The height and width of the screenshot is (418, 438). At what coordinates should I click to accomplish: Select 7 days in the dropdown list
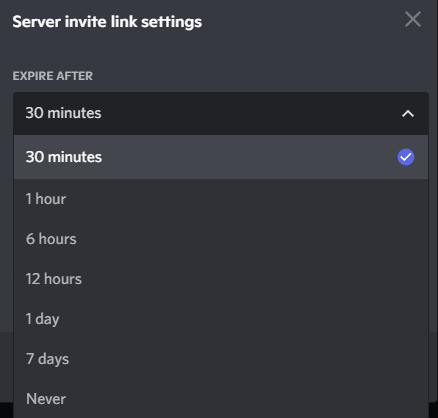pyautogui.click(x=221, y=359)
